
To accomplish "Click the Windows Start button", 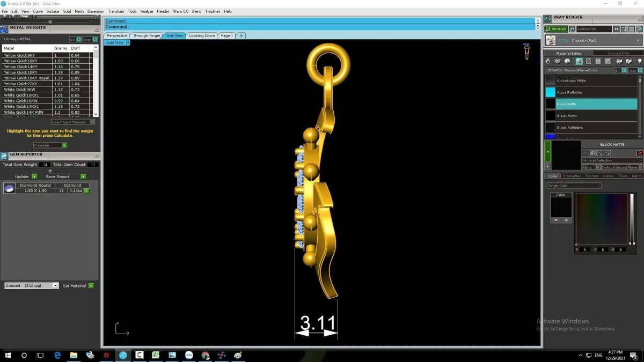I will [x=9, y=355].
